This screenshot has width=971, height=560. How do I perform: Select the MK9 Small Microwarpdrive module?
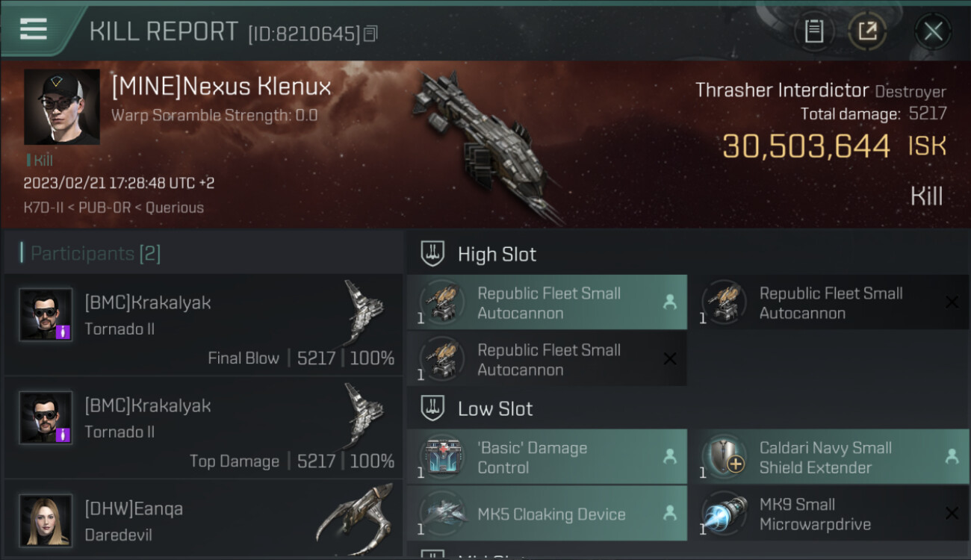(828, 513)
